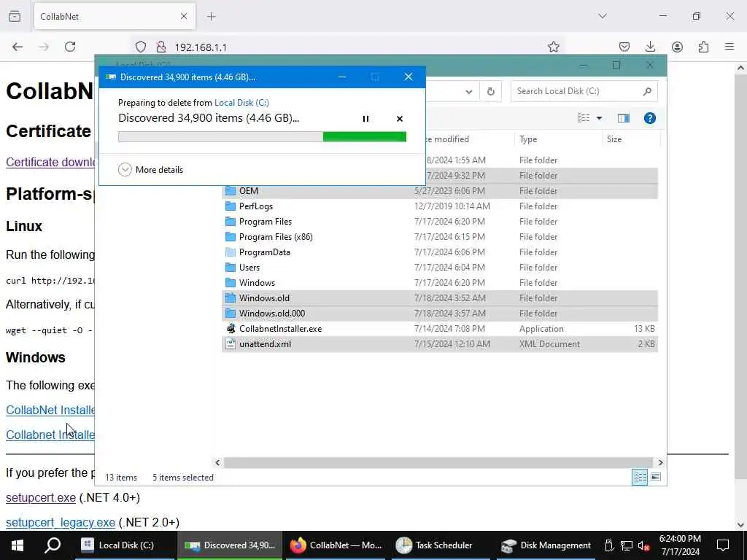
Task: Expand More details in delete dialog
Action: [150, 169]
